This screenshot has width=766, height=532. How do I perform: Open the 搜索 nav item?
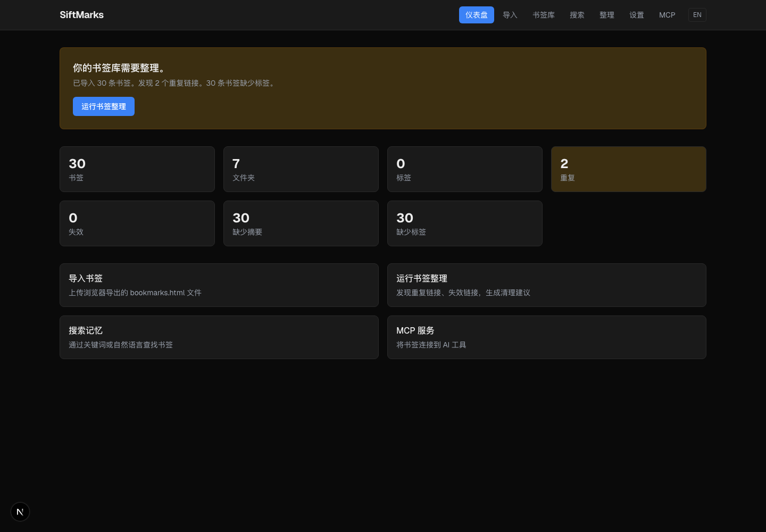[x=577, y=15]
